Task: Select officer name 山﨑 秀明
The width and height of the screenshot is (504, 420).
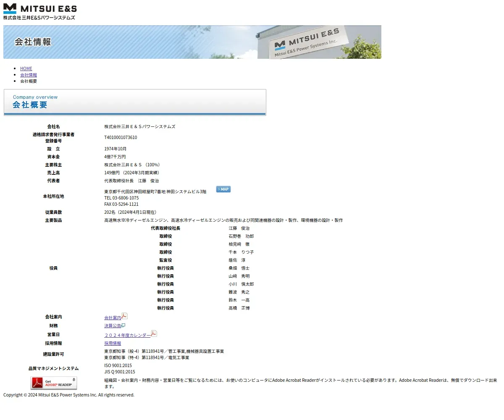Action: click(x=239, y=276)
